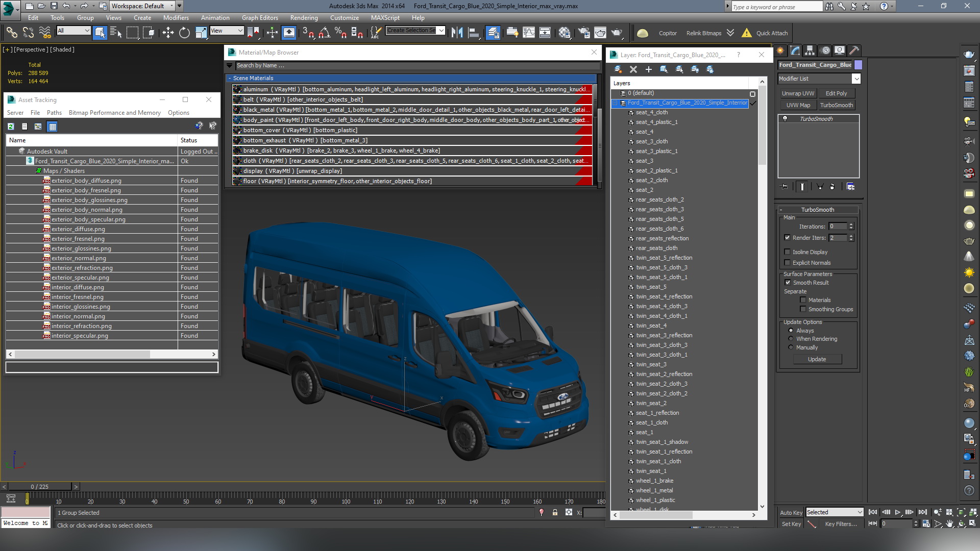The width and height of the screenshot is (980, 551).
Task: Click the Edit Poly button
Action: click(836, 93)
